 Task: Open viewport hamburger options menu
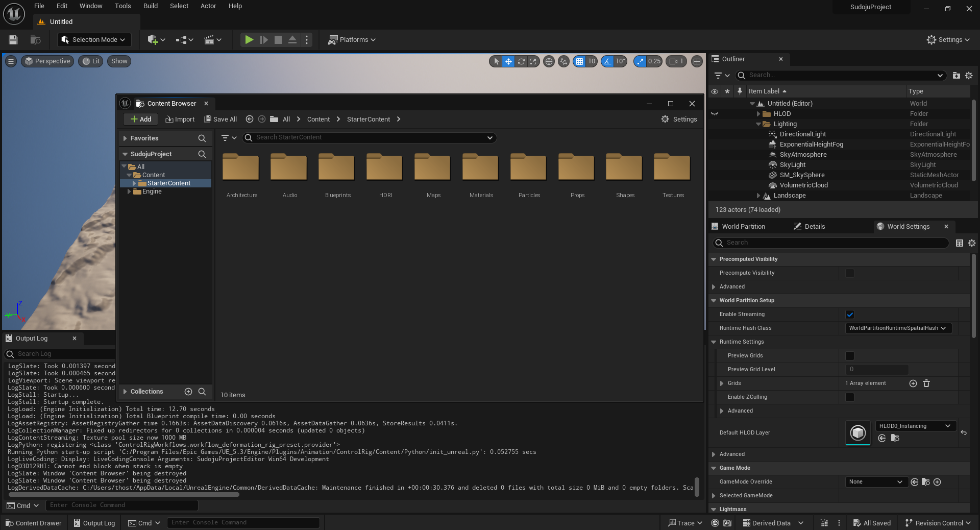click(x=11, y=61)
